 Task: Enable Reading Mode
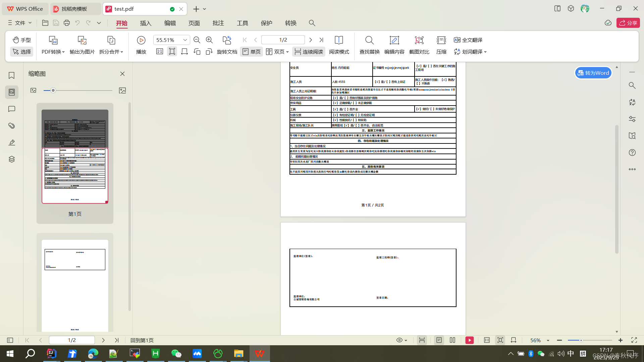click(339, 41)
